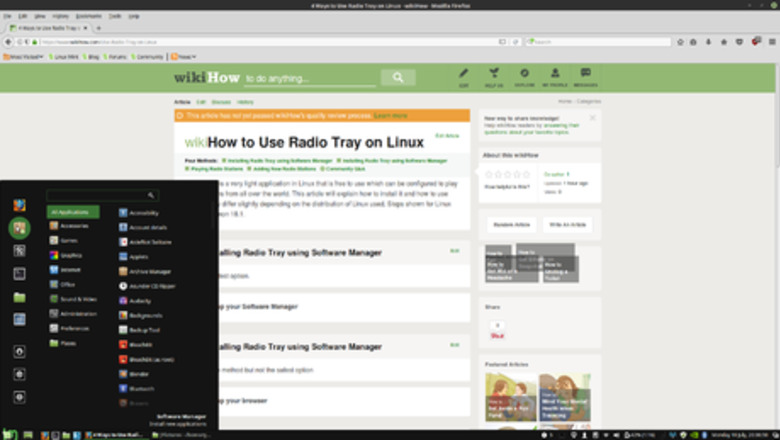Open Software Manager from menu favorites sidebar

click(x=19, y=228)
